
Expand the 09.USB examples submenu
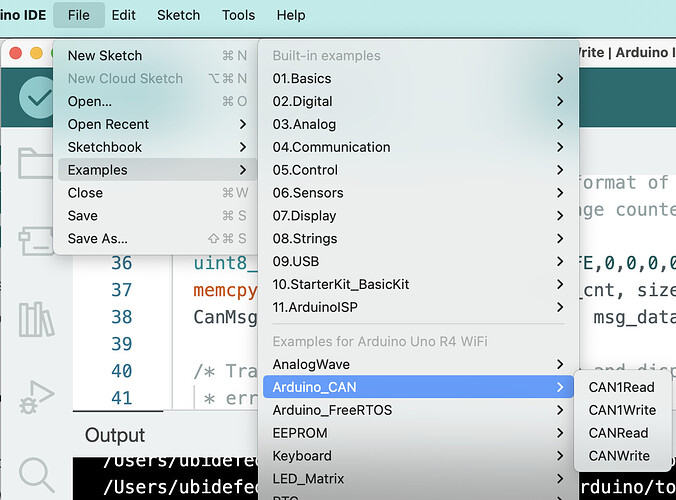[x=418, y=261]
